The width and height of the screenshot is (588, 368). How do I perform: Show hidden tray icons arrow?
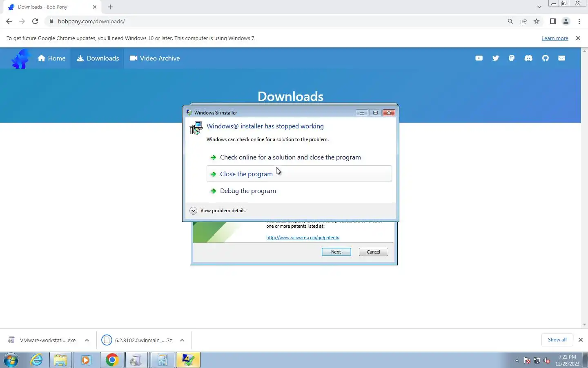click(x=517, y=361)
